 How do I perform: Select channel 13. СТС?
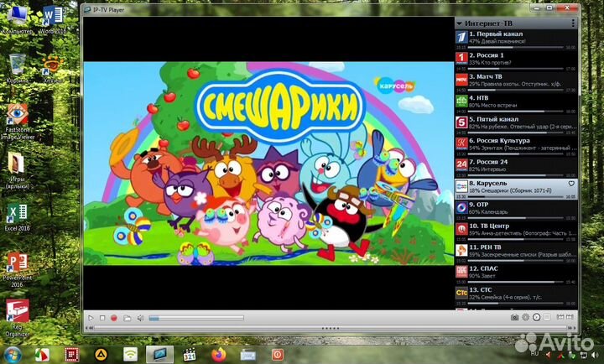(x=516, y=296)
